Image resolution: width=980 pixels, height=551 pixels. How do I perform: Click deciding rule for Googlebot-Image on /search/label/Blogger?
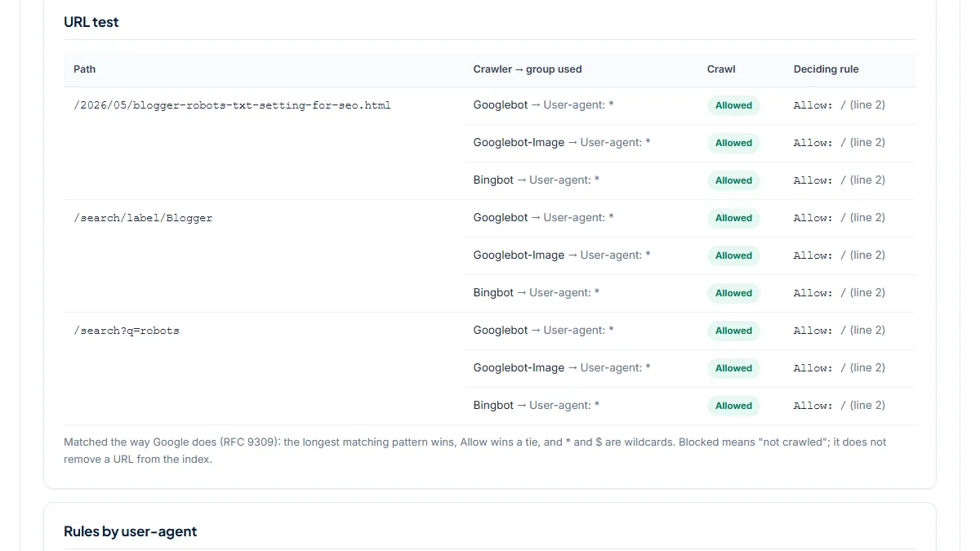(x=839, y=256)
